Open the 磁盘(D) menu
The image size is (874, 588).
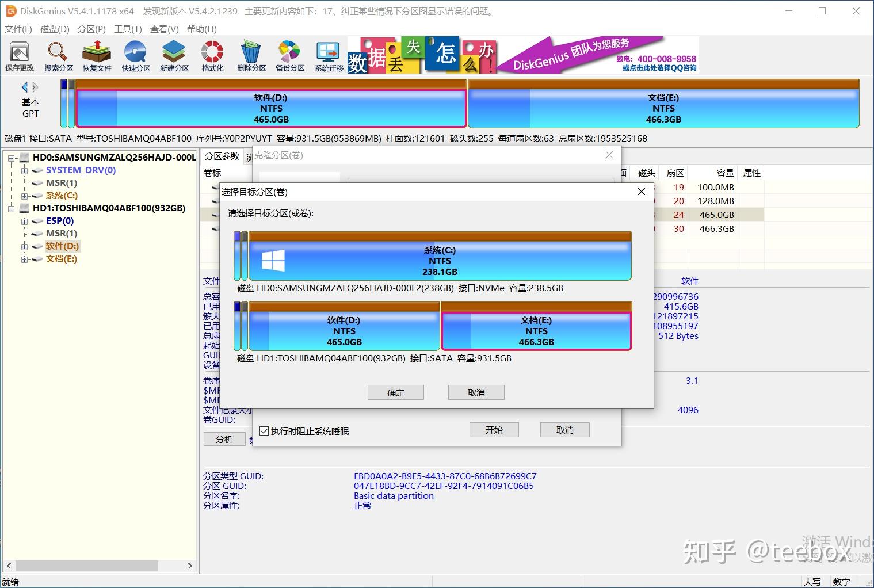point(55,29)
